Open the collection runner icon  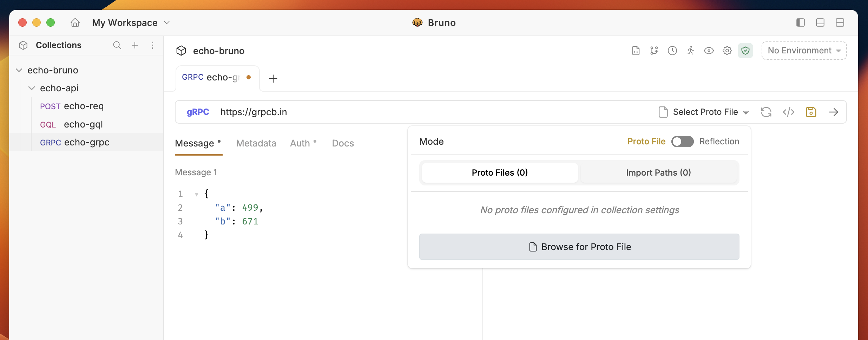[691, 51]
